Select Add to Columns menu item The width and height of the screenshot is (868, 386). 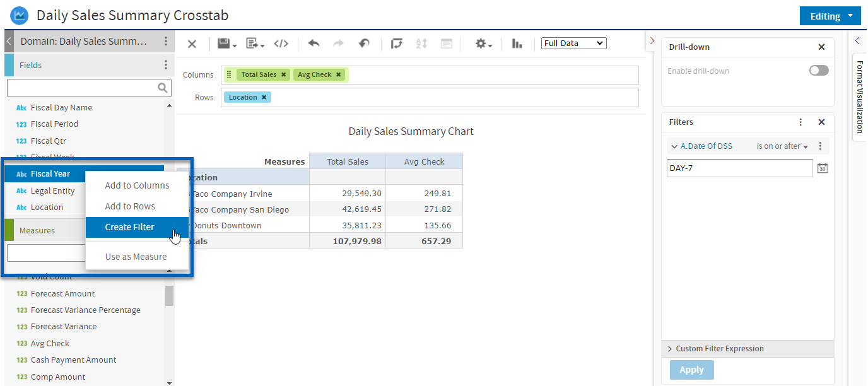(137, 185)
